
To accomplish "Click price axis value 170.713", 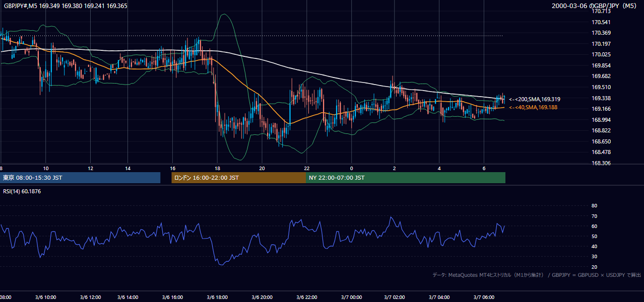I will [x=601, y=11].
